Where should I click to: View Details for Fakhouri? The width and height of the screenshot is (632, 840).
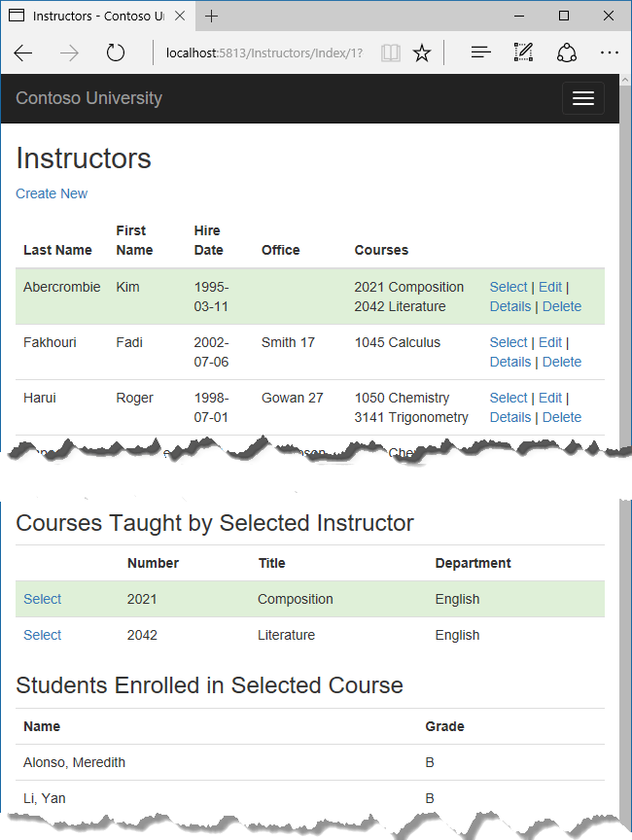pos(509,362)
